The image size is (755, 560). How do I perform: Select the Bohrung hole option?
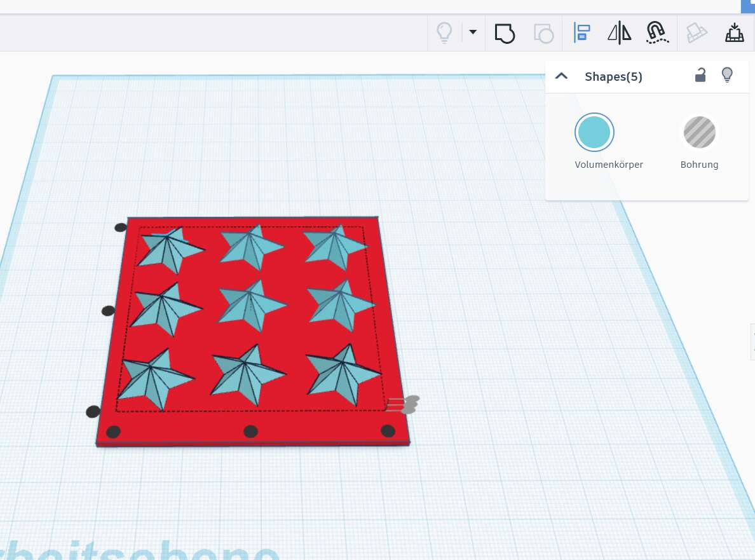pos(699,132)
